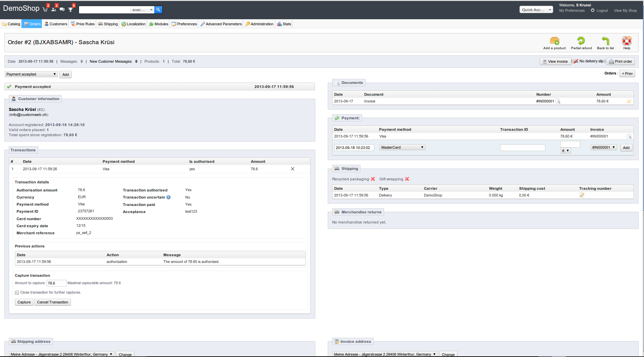Click the Back to list arrow icon
The height and width of the screenshot is (357, 644).
click(x=605, y=41)
